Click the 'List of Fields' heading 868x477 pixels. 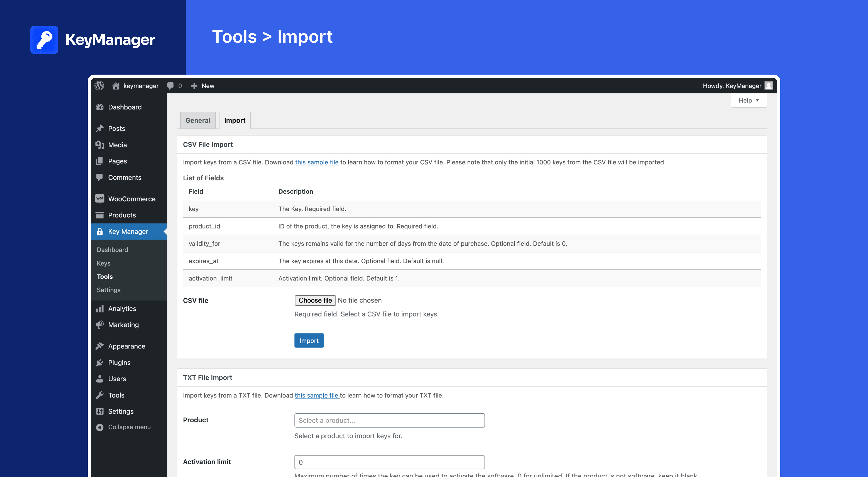click(203, 178)
